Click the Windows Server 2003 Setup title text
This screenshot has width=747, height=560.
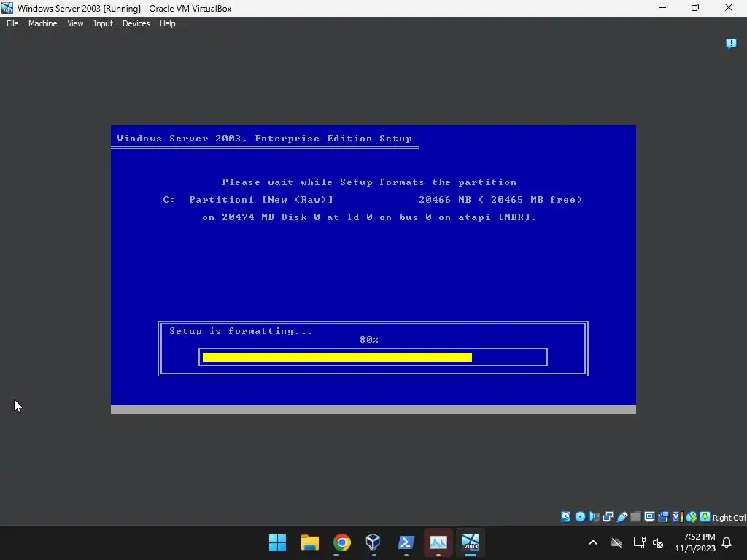tap(264, 139)
